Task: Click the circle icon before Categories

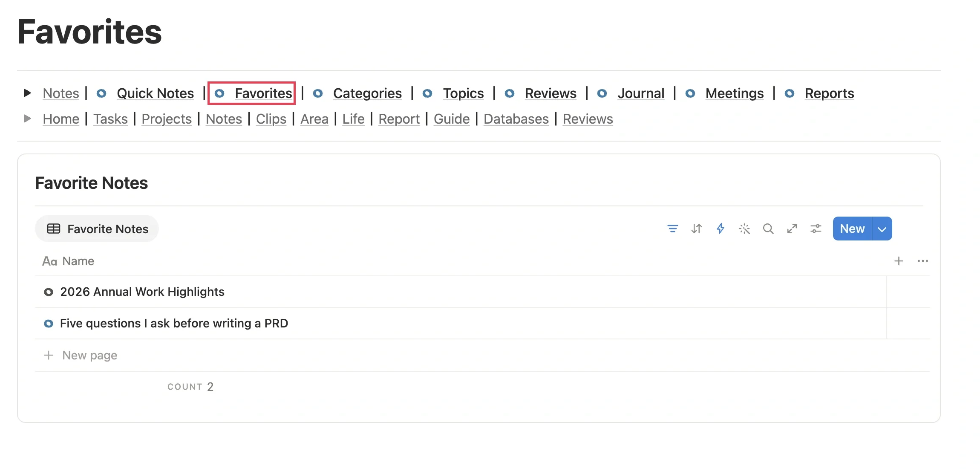Action: click(318, 93)
